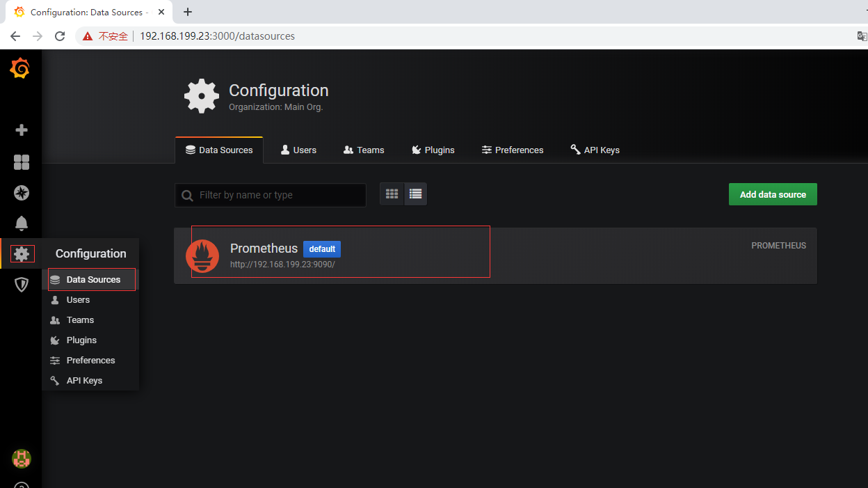Go back in the browser

pyautogui.click(x=15, y=36)
